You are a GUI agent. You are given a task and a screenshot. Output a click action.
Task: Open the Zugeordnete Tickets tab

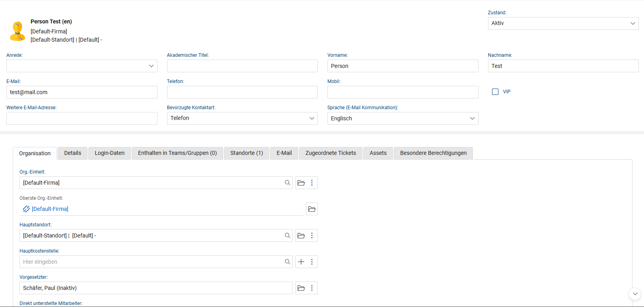(x=331, y=153)
